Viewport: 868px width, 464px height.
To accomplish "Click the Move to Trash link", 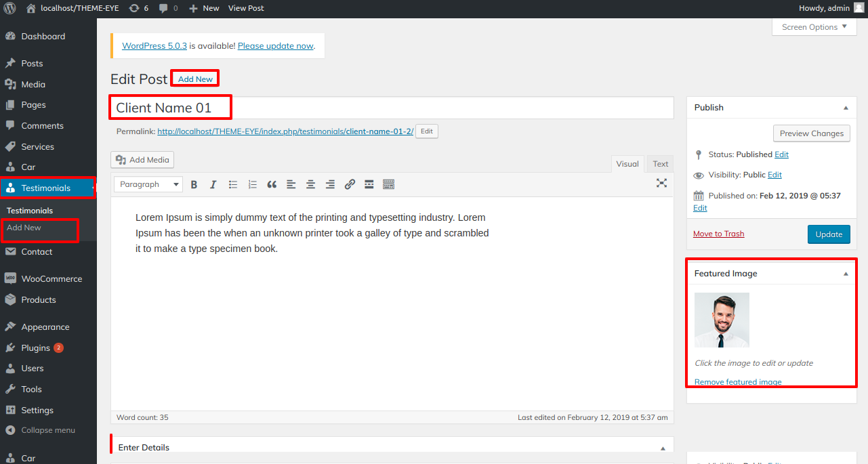I will click(718, 234).
